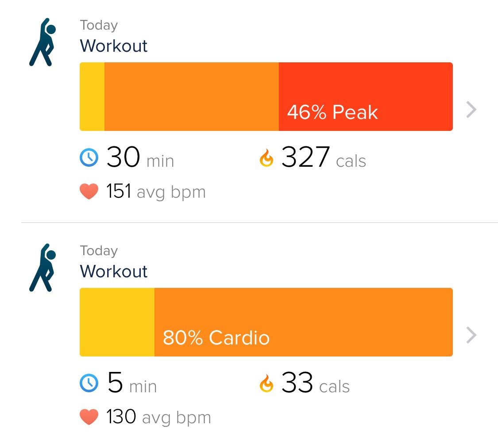Image resolution: width=498 pixels, height=448 pixels.
Task: Click the orange cardio segment in the Peak workout bar
Action: (x=191, y=96)
